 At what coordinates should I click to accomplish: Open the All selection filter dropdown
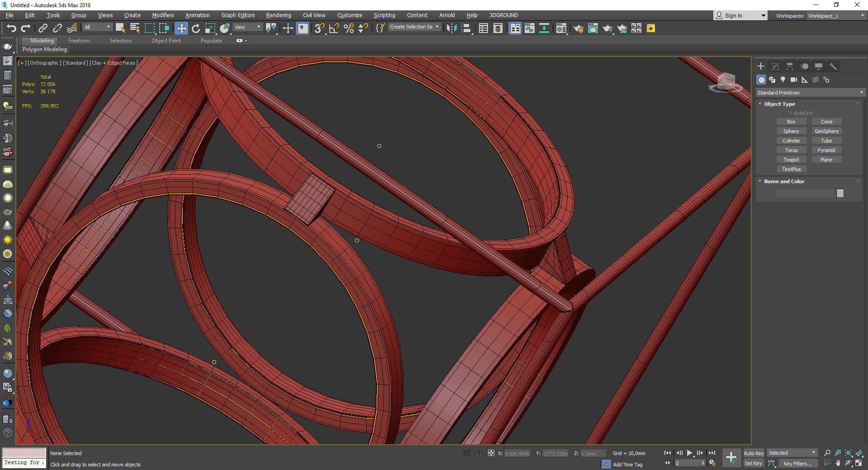(97, 27)
